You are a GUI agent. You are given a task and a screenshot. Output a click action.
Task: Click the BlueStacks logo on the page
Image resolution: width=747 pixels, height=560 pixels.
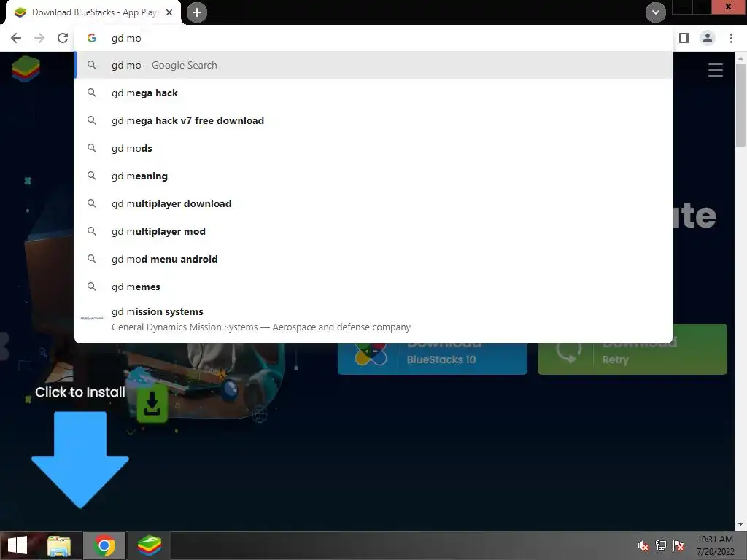[x=26, y=69]
